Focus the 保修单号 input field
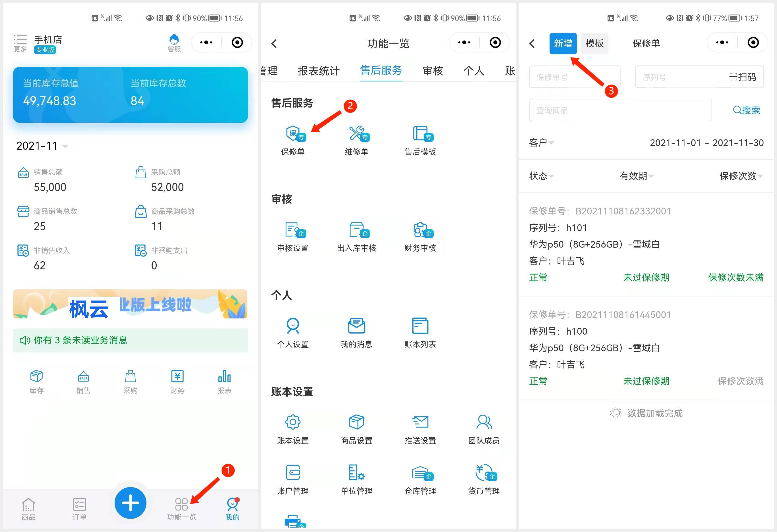777x532 pixels. click(x=574, y=77)
